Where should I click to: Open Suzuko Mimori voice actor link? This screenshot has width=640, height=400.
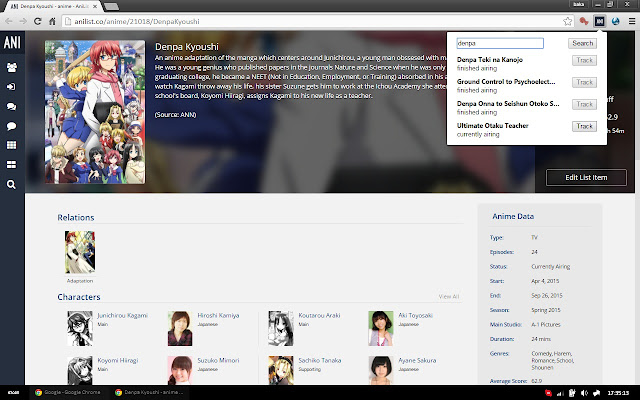(x=218, y=360)
